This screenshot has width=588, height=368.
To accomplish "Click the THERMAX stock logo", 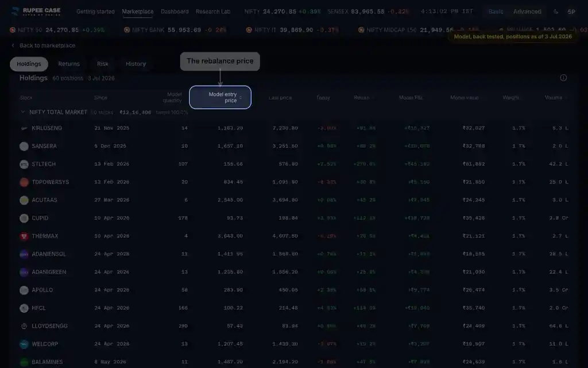I will [24, 236].
